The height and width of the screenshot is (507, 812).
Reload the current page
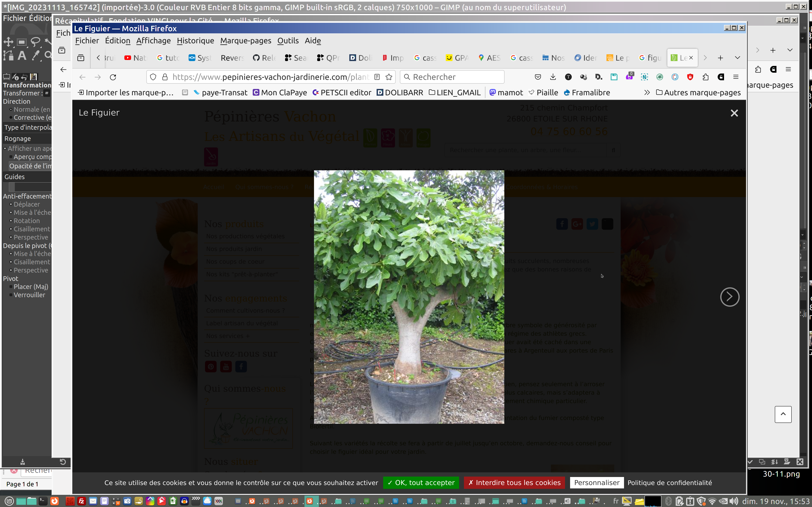[113, 77]
